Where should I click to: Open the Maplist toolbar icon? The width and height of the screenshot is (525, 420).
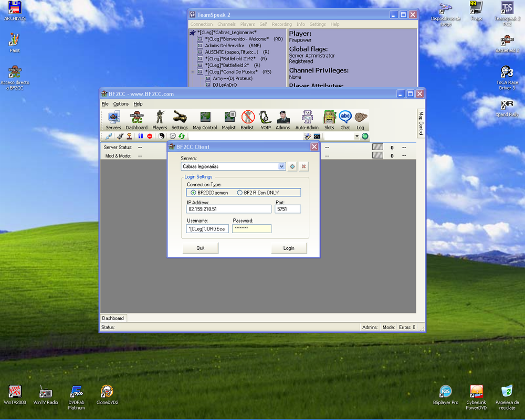229,120
